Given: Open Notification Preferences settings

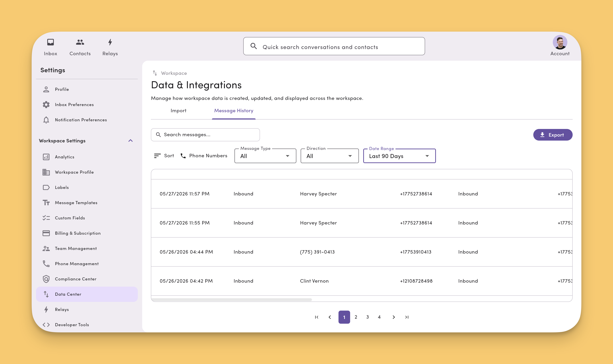Looking at the screenshot, I should (87, 120).
